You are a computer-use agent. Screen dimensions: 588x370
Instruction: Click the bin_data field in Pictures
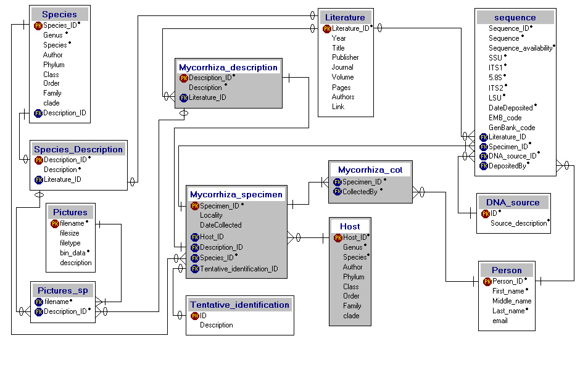tap(73, 253)
